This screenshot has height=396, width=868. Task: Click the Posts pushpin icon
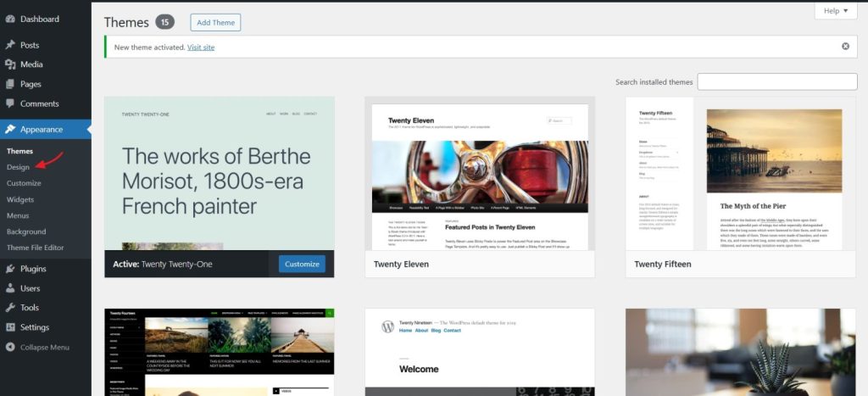coord(10,45)
